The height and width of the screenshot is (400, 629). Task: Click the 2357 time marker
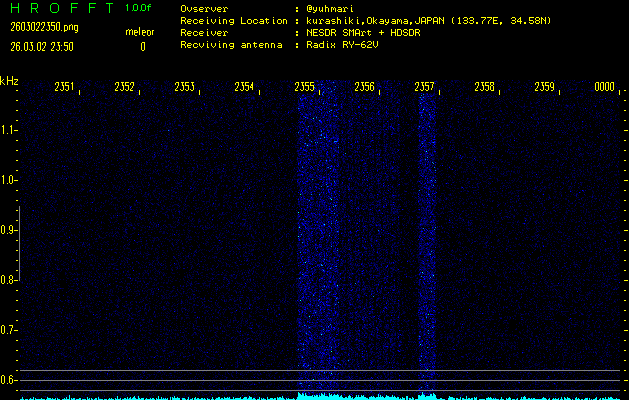424,87
